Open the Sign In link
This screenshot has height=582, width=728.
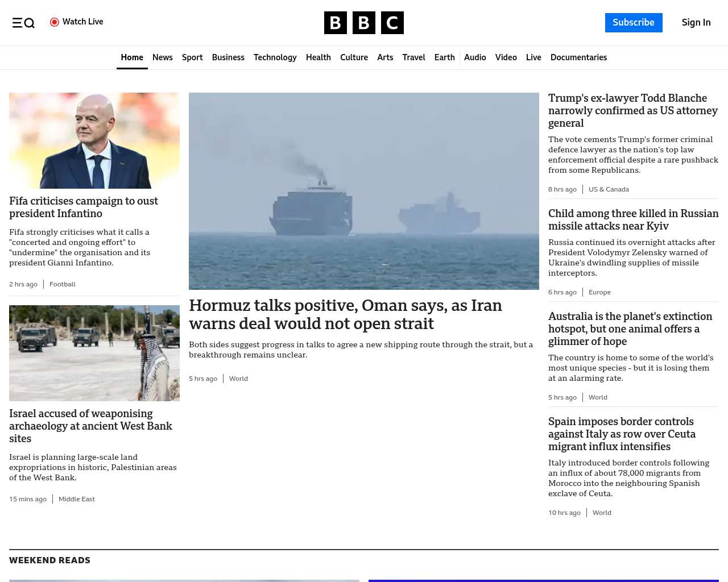[x=696, y=23]
